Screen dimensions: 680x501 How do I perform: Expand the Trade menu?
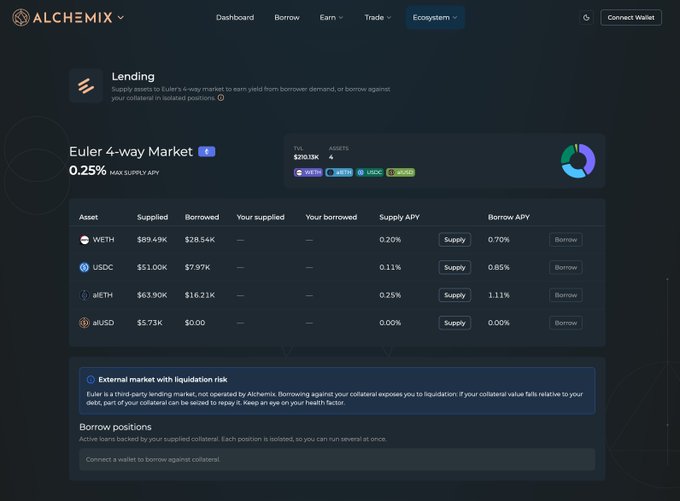(x=378, y=17)
